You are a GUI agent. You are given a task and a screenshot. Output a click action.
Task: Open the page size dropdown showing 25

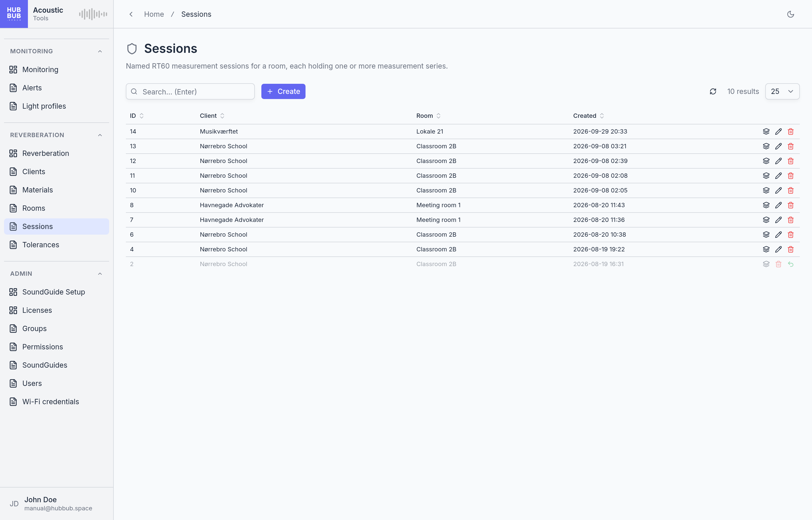782,91
